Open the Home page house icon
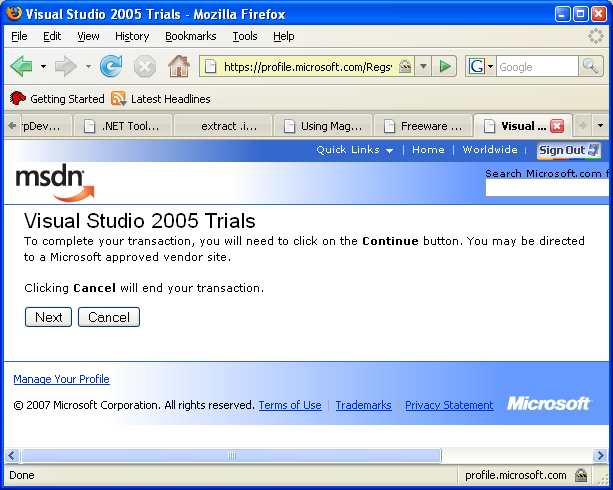613x490 pixels. pyautogui.click(x=179, y=66)
